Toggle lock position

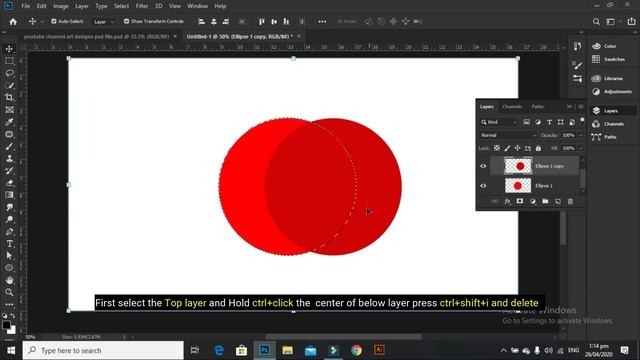point(517,148)
